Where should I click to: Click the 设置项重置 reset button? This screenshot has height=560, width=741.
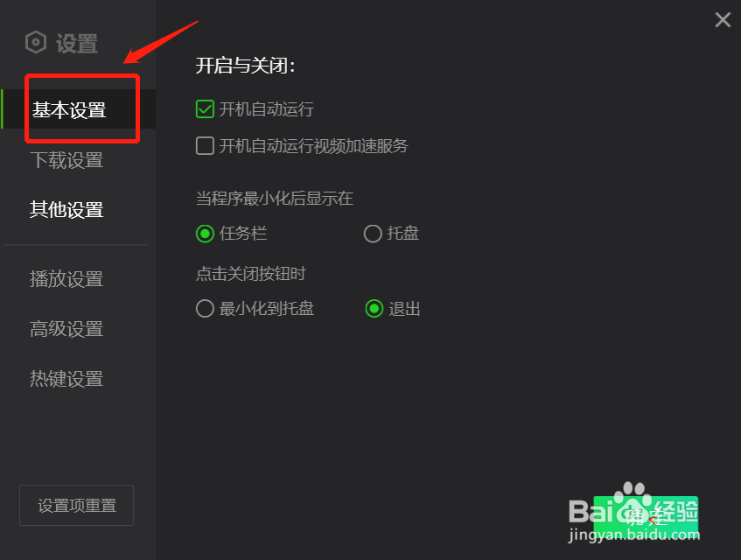[77, 505]
